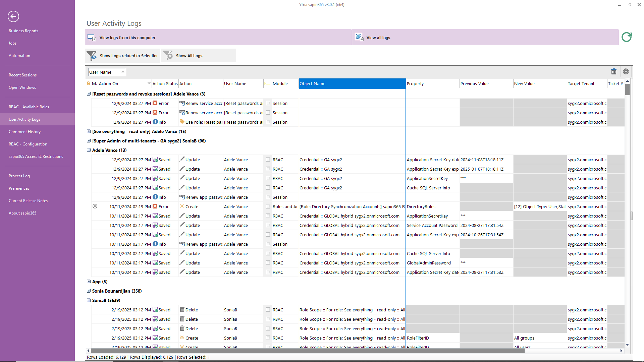Click the View all logs icon
This screenshot has width=644, height=362.
click(359, 37)
